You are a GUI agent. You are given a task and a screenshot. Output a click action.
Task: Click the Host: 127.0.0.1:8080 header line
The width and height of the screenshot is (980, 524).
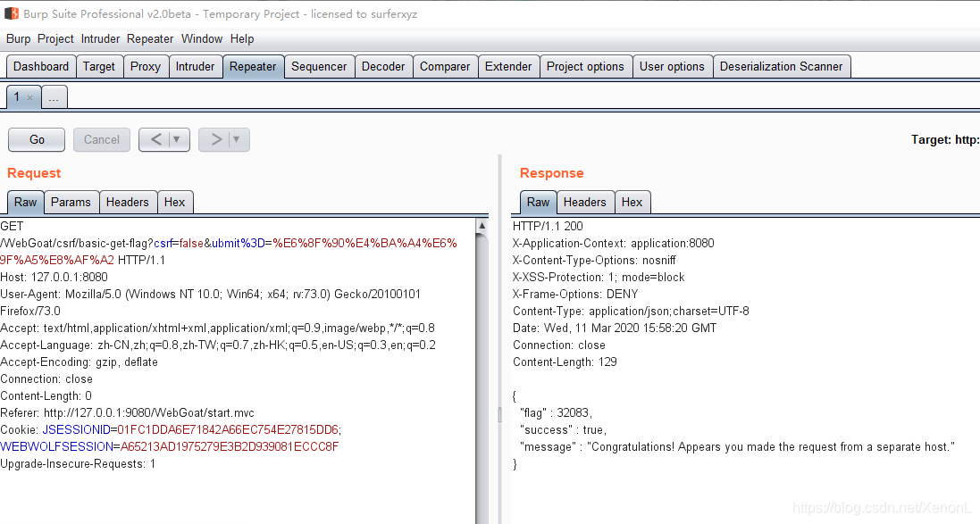[54, 277]
